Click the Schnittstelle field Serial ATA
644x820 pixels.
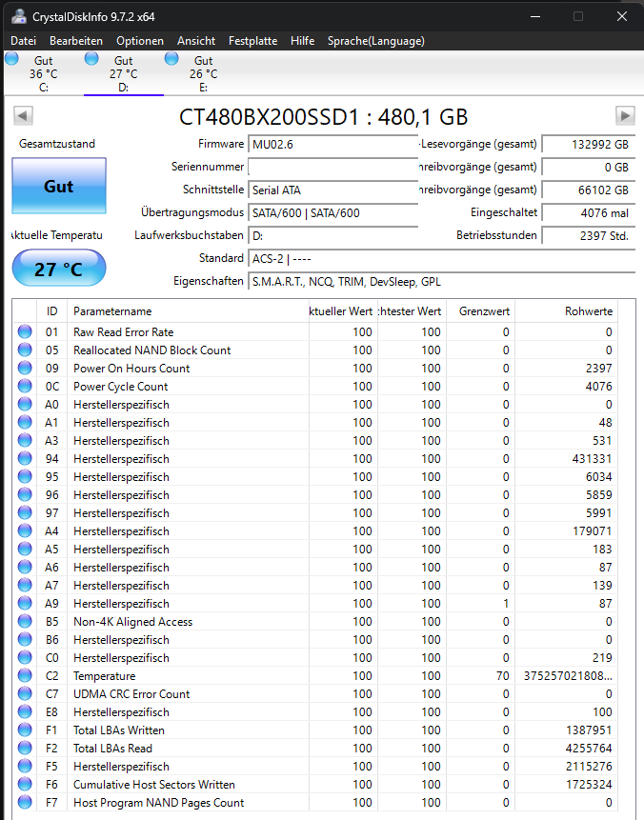point(333,190)
